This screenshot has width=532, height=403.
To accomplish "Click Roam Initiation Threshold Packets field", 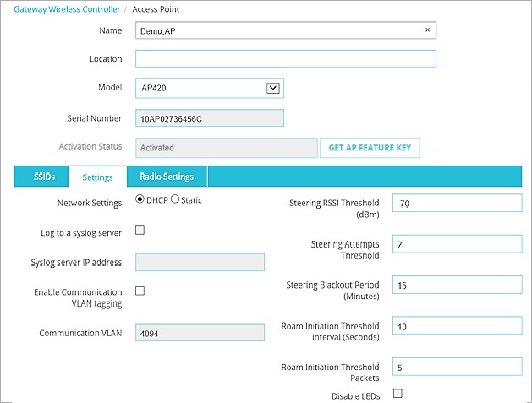I will [x=457, y=368].
